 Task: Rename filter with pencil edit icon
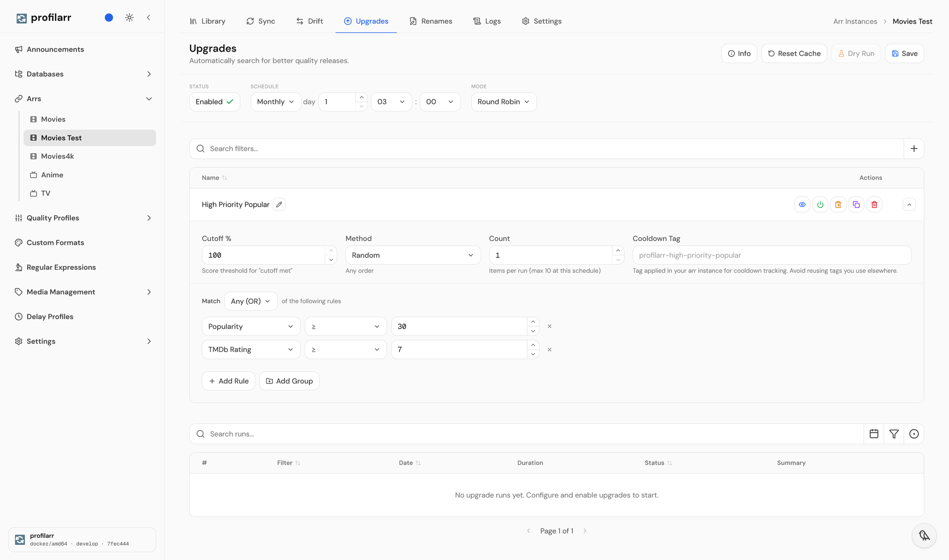279,204
